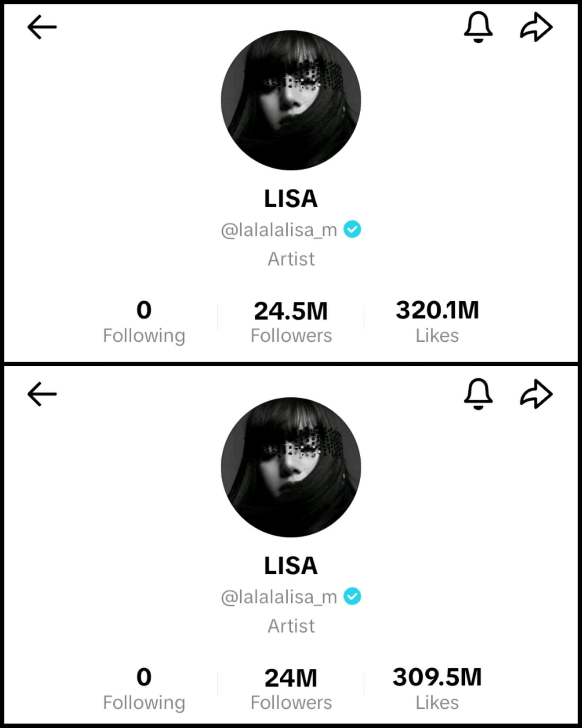Tap the notification bell in bottom profile

(478, 394)
